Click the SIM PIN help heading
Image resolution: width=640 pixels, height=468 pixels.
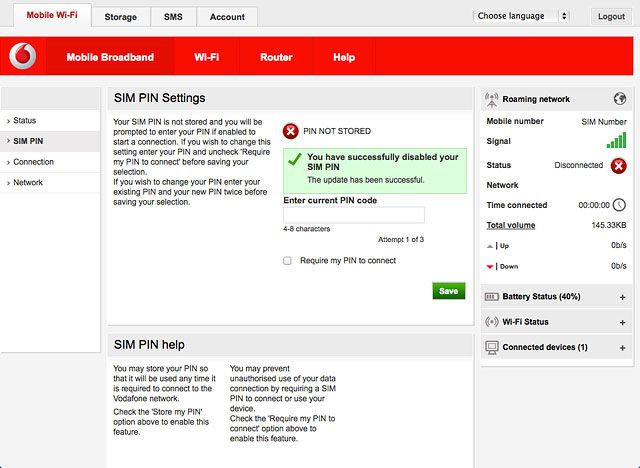pos(149,345)
